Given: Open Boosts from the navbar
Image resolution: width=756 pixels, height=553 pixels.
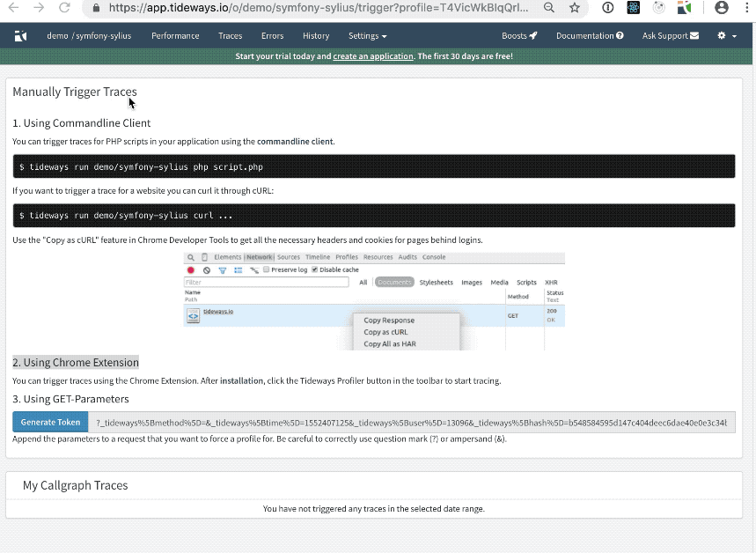Looking at the screenshot, I should tap(519, 36).
